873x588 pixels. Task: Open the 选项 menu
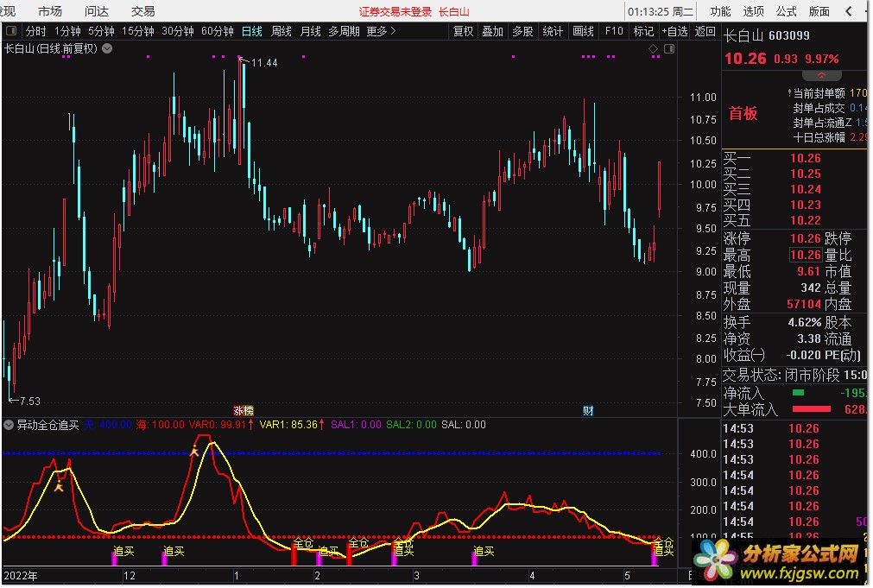tap(753, 11)
